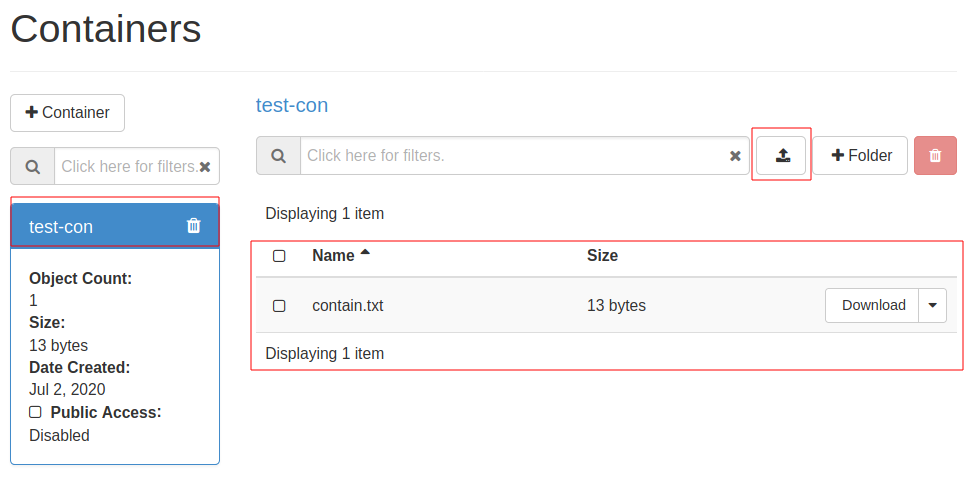The height and width of the screenshot is (485, 970).
Task: Select the test-con container in list
Action: (115, 226)
